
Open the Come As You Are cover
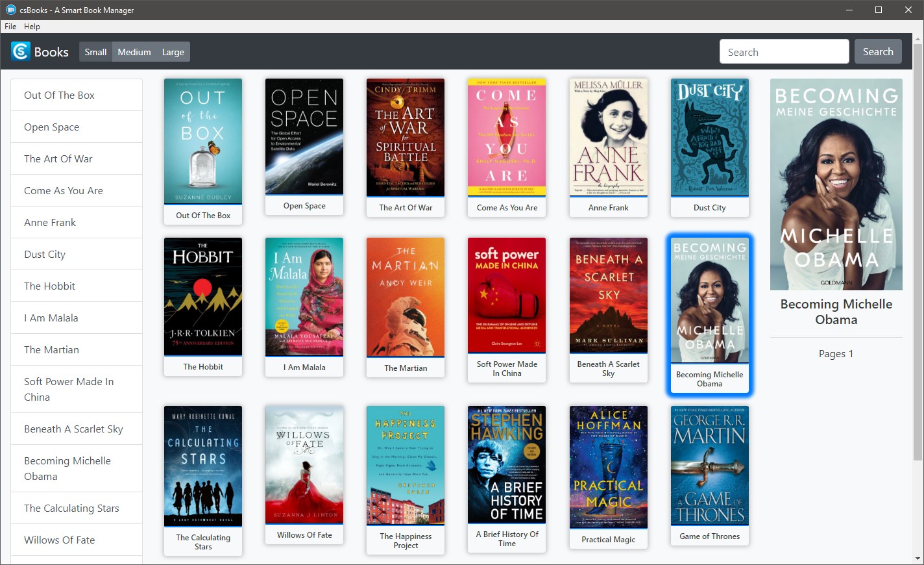point(507,138)
